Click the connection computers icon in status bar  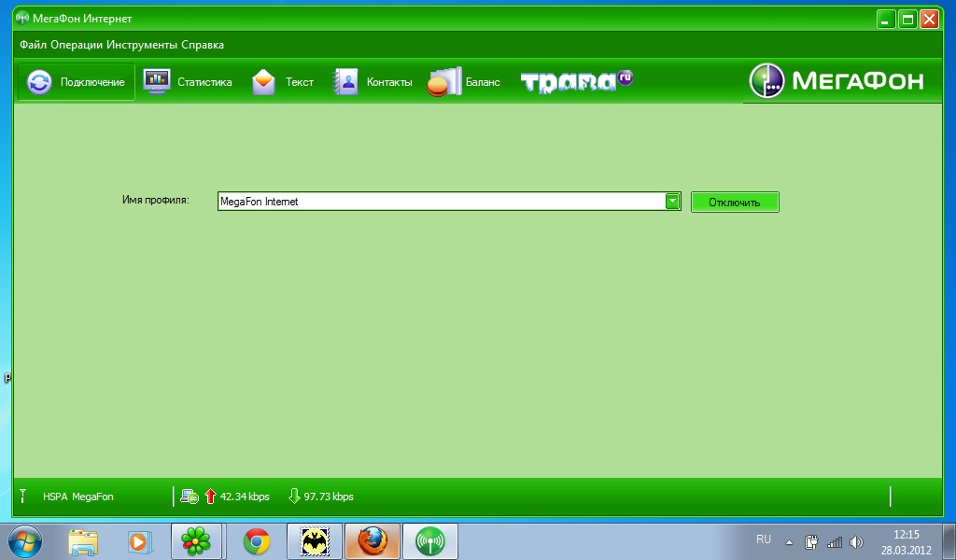coord(190,497)
